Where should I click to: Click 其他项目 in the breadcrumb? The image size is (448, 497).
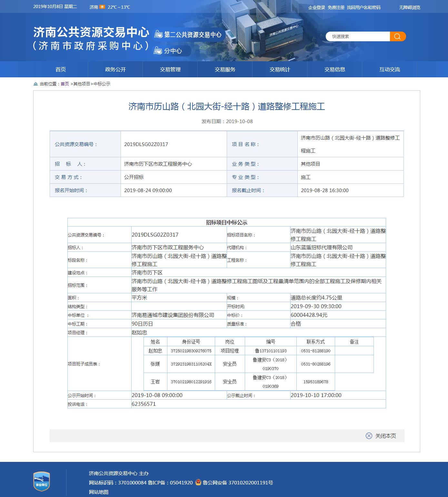[82, 84]
